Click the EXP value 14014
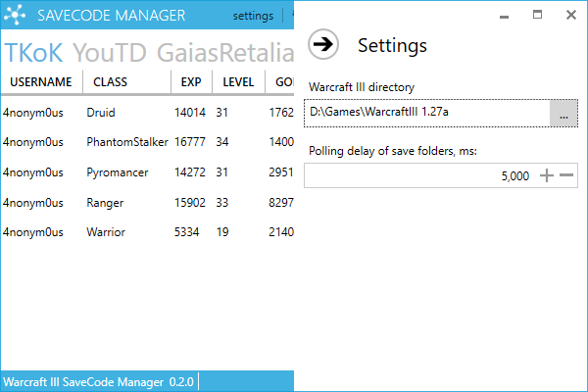This screenshot has width=588, height=392. point(190,112)
